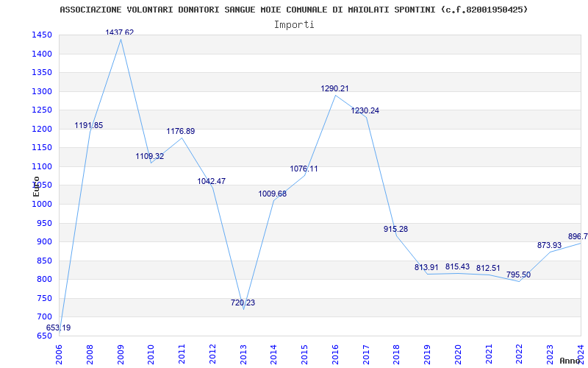Viewport: 588px width, 368px height.
Task: Click the chart title with association name
Action: coord(294,10)
